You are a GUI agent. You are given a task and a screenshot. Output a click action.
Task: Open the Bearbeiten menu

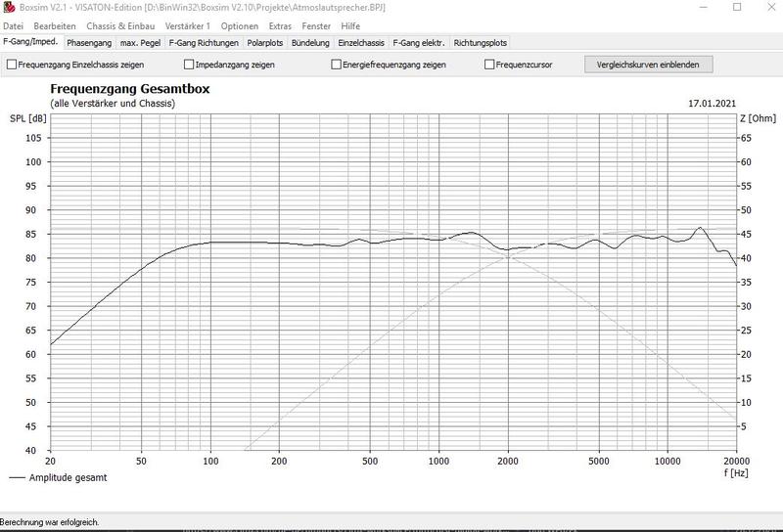click(x=55, y=25)
